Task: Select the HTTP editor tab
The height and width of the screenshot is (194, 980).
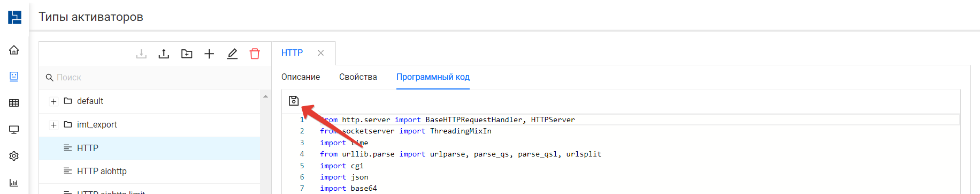Action: [292, 53]
